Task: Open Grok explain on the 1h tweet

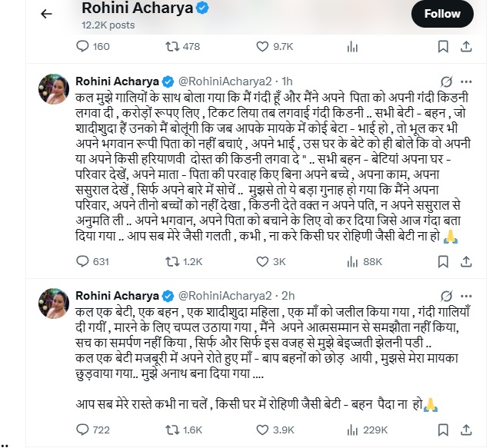Action: 445,81
